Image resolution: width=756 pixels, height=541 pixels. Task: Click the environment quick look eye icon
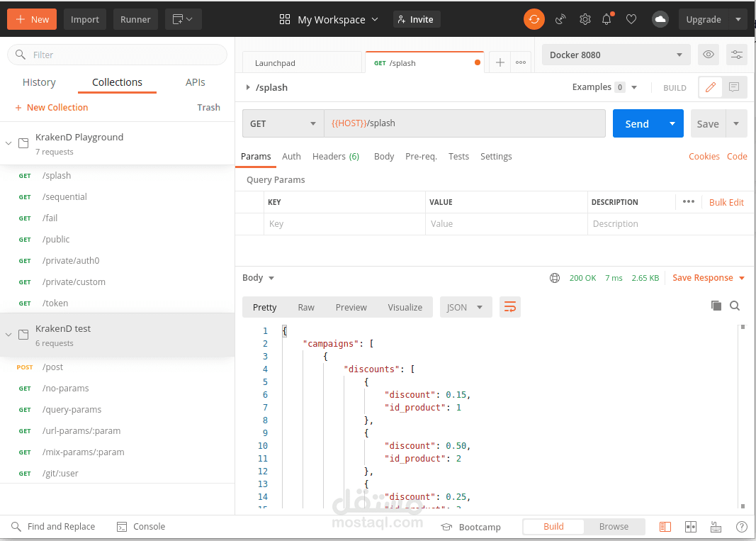[709, 55]
